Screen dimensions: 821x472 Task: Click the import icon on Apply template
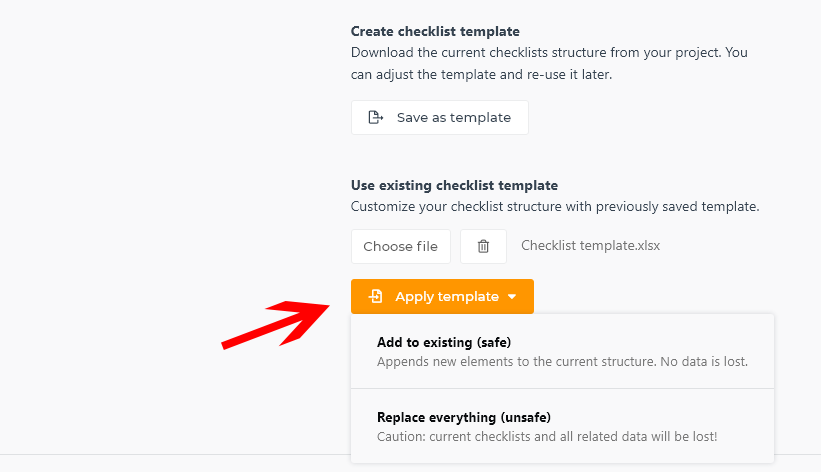pyautogui.click(x=375, y=297)
